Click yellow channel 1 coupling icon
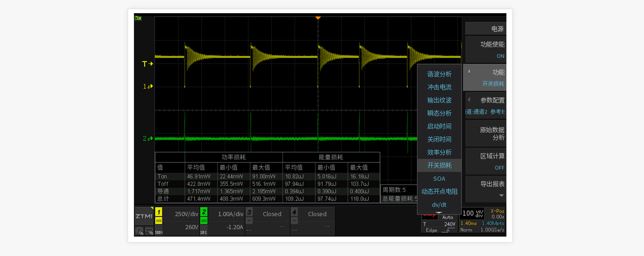The height and width of the screenshot is (256, 644). pos(159,221)
